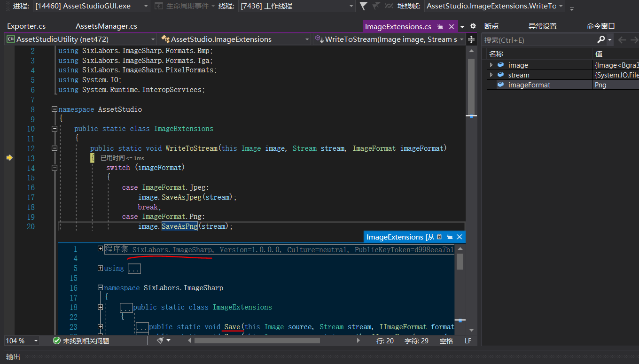The image size is (639, 364).
Task: Switch to the AssetsManager.cs tab
Action: point(106,26)
